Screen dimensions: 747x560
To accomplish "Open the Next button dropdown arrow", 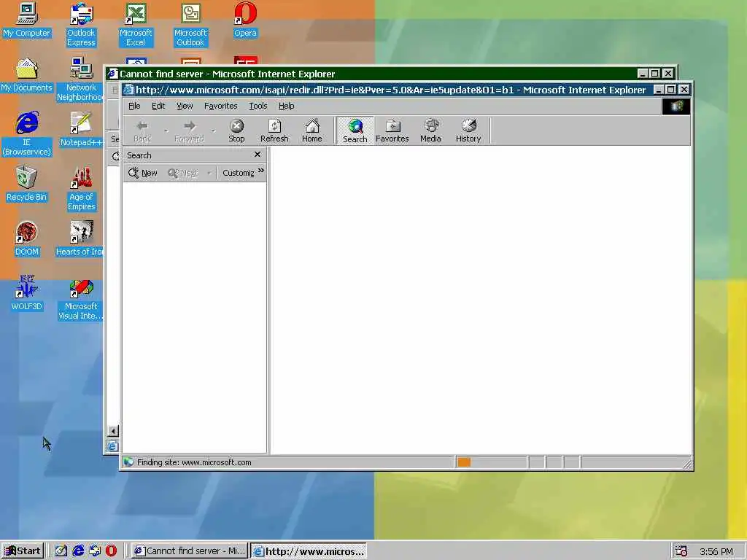I will (x=209, y=173).
